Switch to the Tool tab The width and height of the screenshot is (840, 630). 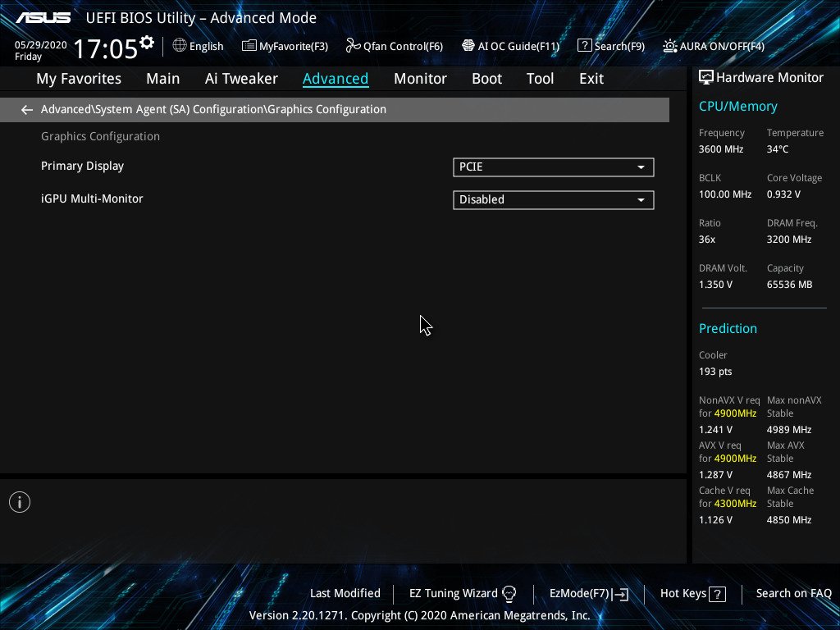point(540,79)
